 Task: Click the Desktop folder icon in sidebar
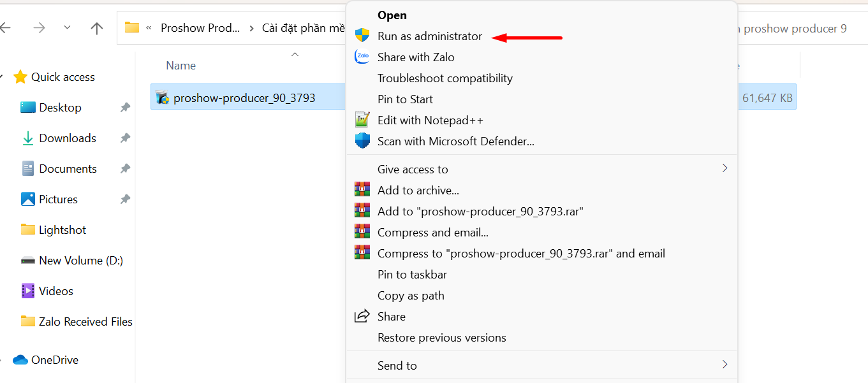(x=28, y=108)
